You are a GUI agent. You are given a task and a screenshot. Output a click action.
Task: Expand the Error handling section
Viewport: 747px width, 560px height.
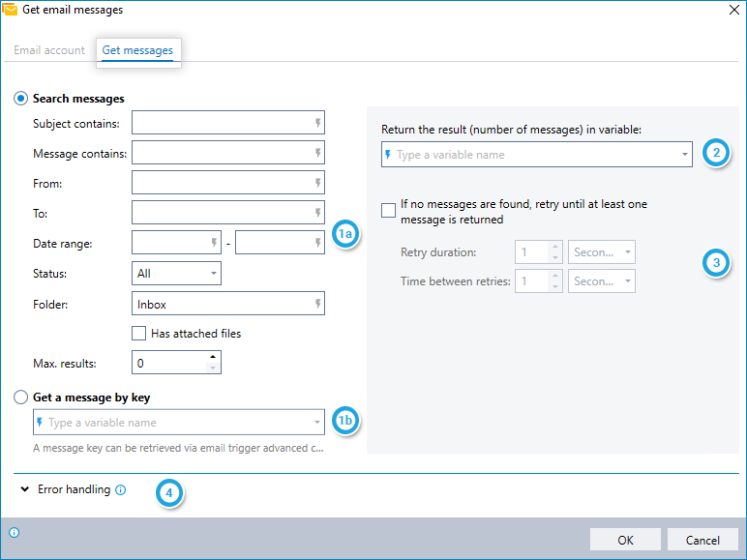tap(24, 490)
